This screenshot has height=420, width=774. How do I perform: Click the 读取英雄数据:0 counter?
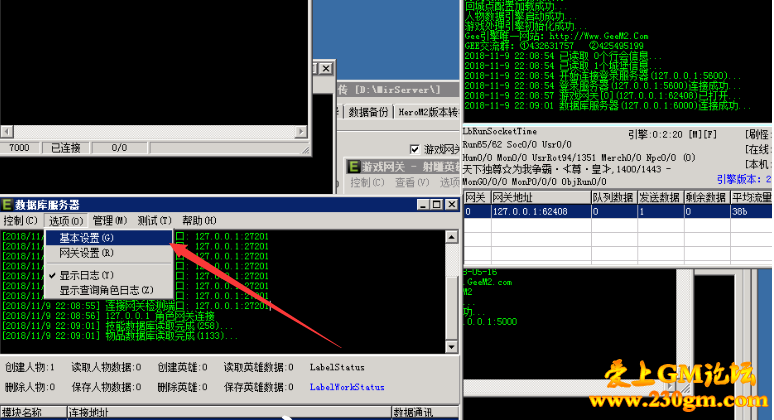coord(259,367)
